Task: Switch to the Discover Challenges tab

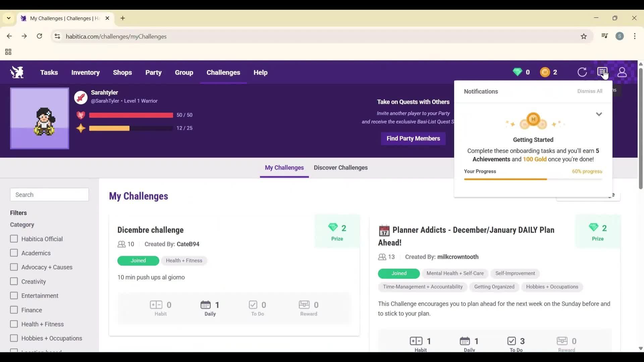Action: coord(340,168)
